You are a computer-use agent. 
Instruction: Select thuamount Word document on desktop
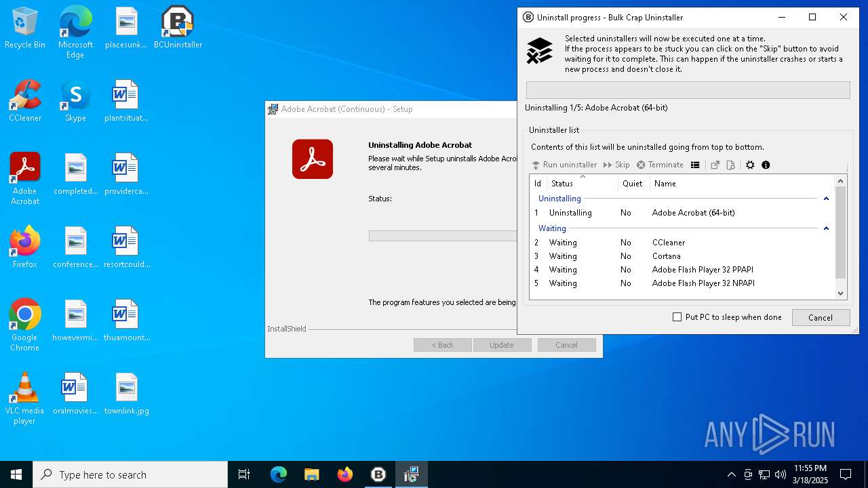click(x=126, y=321)
